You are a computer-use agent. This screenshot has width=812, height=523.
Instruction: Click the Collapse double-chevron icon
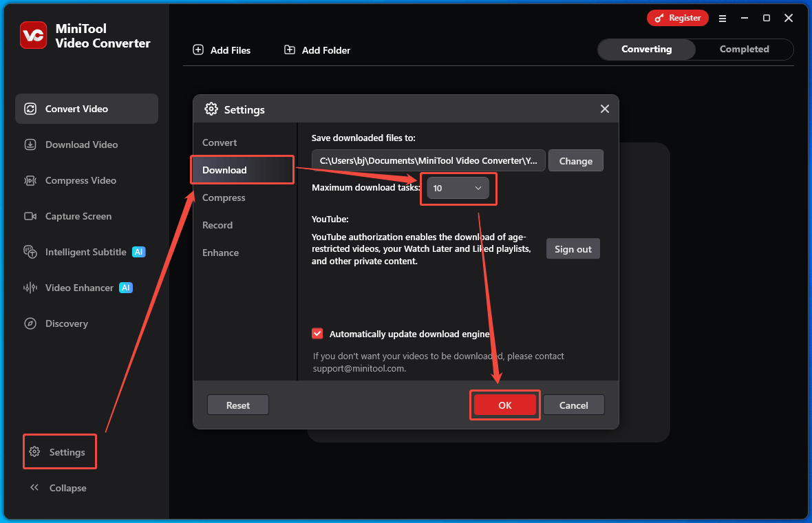pos(34,487)
